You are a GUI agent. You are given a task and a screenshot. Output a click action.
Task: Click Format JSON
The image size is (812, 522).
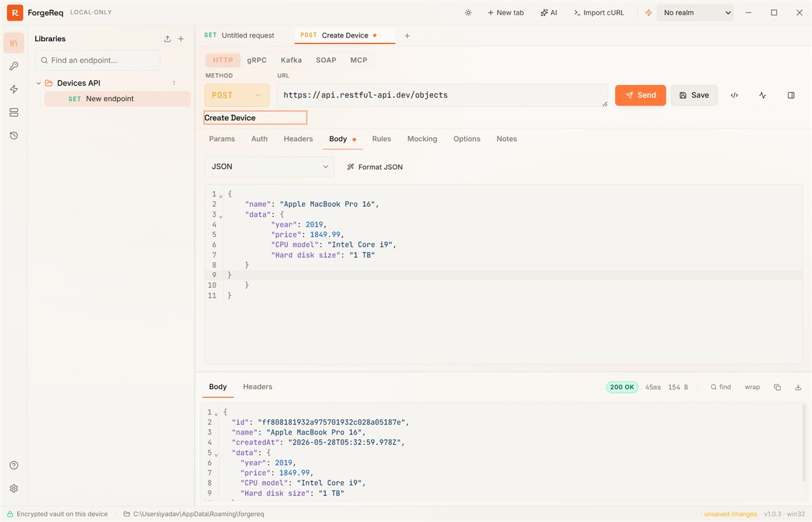375,167
